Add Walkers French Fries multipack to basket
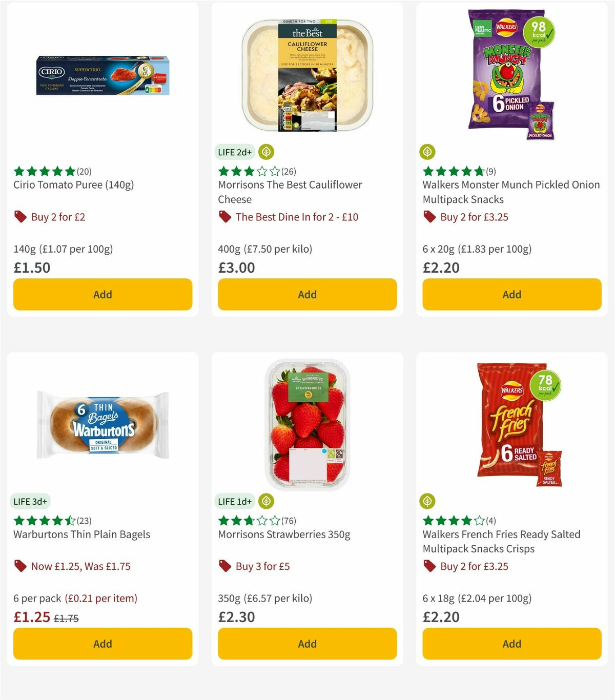The height and width of the screenshot is (700, 615). coord(511,644)
